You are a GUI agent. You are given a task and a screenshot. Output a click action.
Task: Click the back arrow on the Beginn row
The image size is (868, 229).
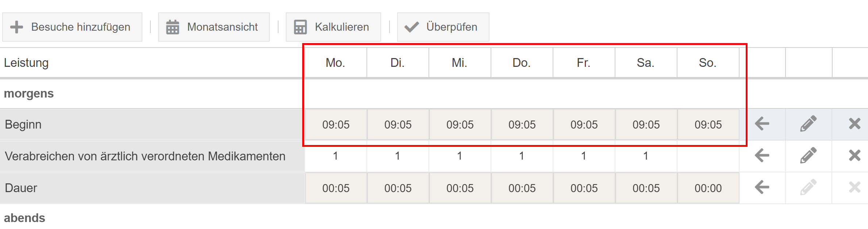tap(761, 124)
